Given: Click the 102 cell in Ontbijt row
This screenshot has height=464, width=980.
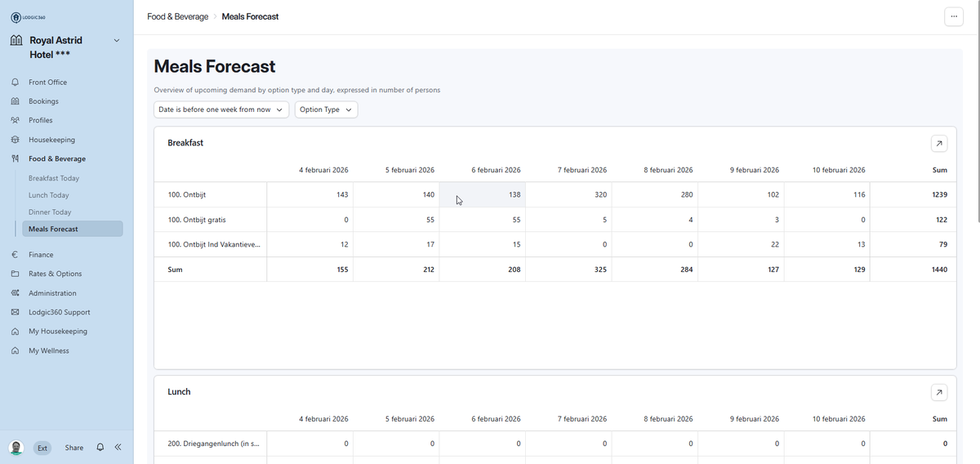Looking at the screenshot, I should pyautogui.click(x=741, y=195).
